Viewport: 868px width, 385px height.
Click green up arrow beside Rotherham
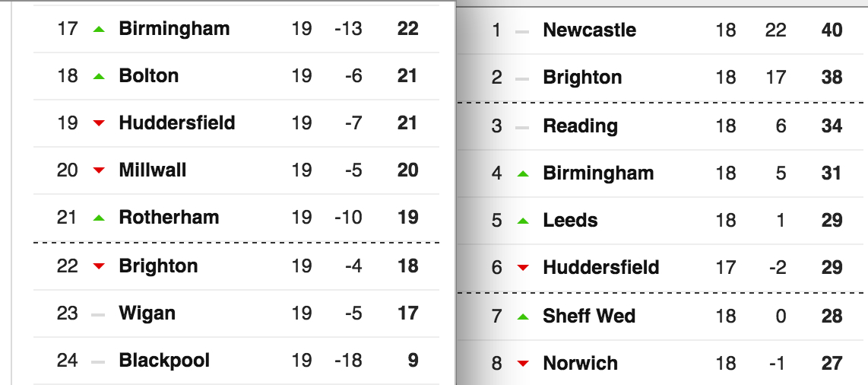point(99,218)
